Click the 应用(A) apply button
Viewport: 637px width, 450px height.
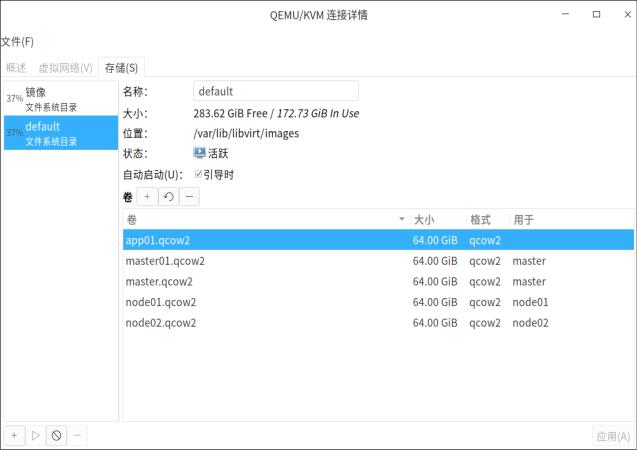tap(612, 436)
